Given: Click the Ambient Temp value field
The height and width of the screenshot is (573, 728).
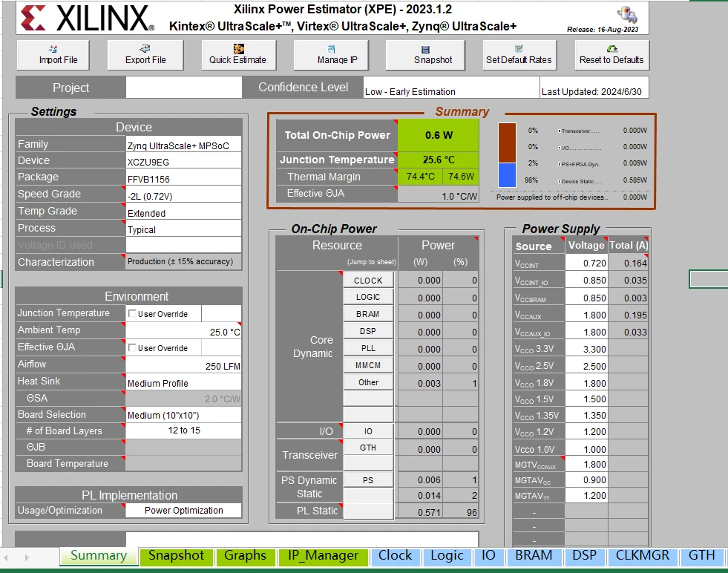Looking at the screenshot, I should click(x=183, y=330).
